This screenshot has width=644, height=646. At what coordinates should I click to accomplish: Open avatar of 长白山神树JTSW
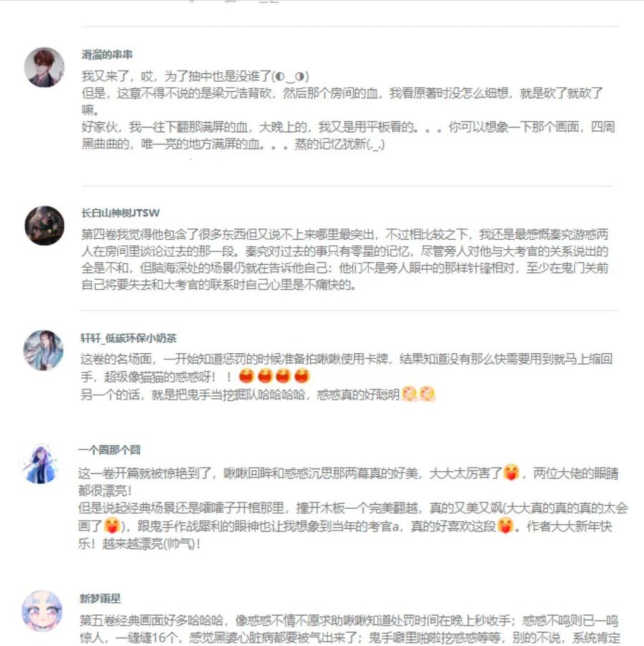click(44, 226)
